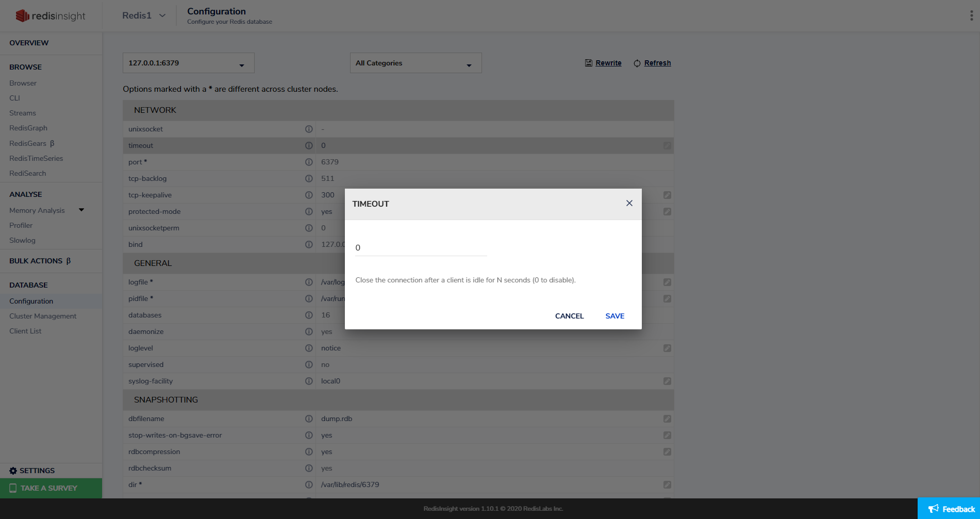Click the Refresh link
Image resolution: width=980 pixels, height=519 pixels.
[657, 63]
